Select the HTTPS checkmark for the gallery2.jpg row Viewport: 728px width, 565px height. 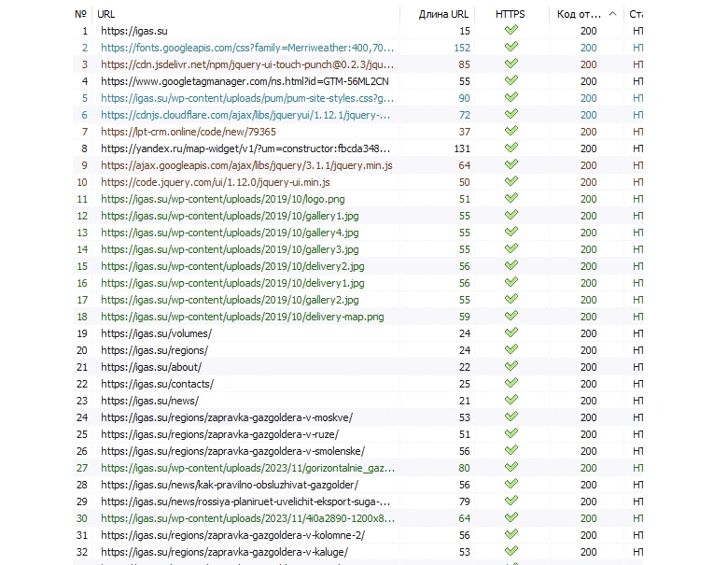pos(511,299)
